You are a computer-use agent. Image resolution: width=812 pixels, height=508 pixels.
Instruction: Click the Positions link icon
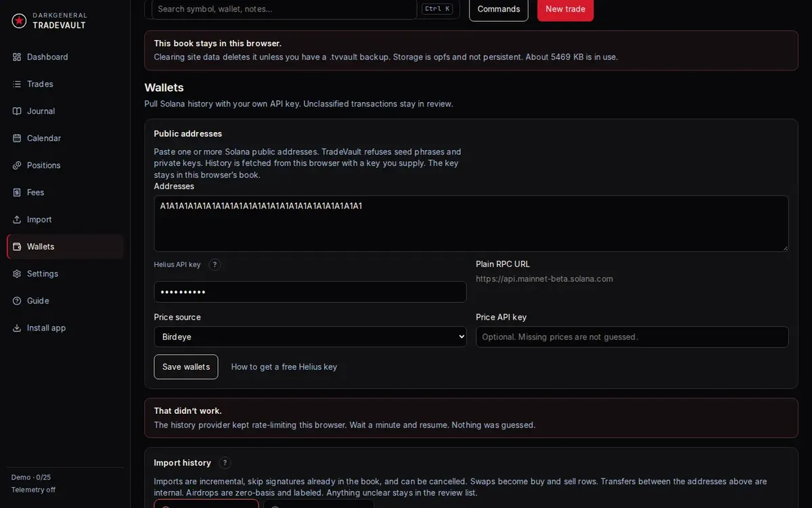[17, 165]
